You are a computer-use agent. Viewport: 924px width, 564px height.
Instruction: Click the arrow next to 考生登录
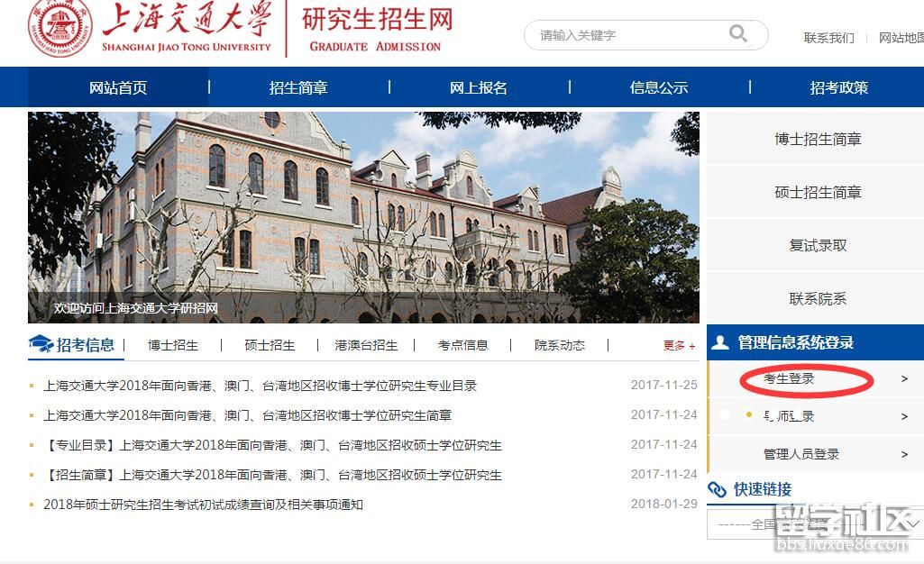point(904,379)
